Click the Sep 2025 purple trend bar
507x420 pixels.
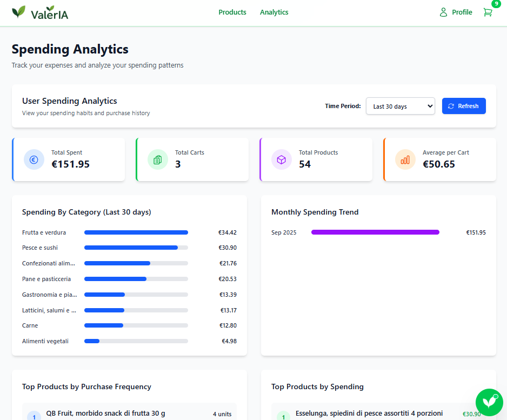(375, 232)
